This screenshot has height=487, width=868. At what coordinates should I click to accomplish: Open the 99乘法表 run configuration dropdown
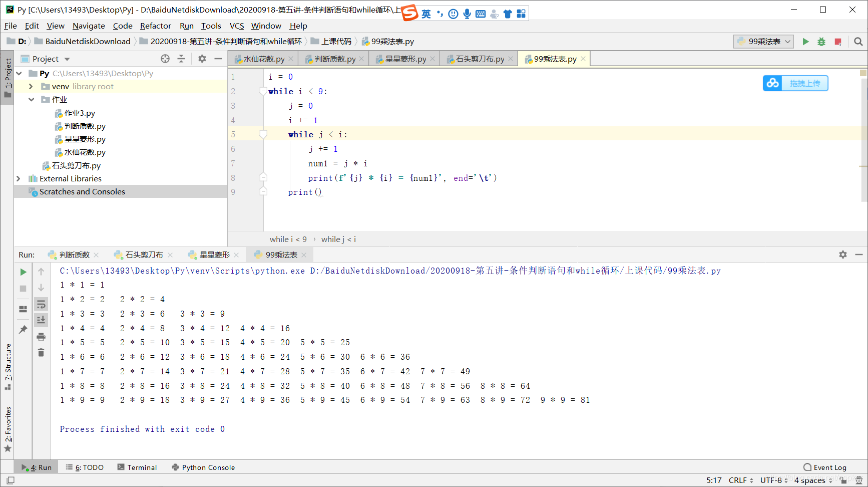(764, 42)
